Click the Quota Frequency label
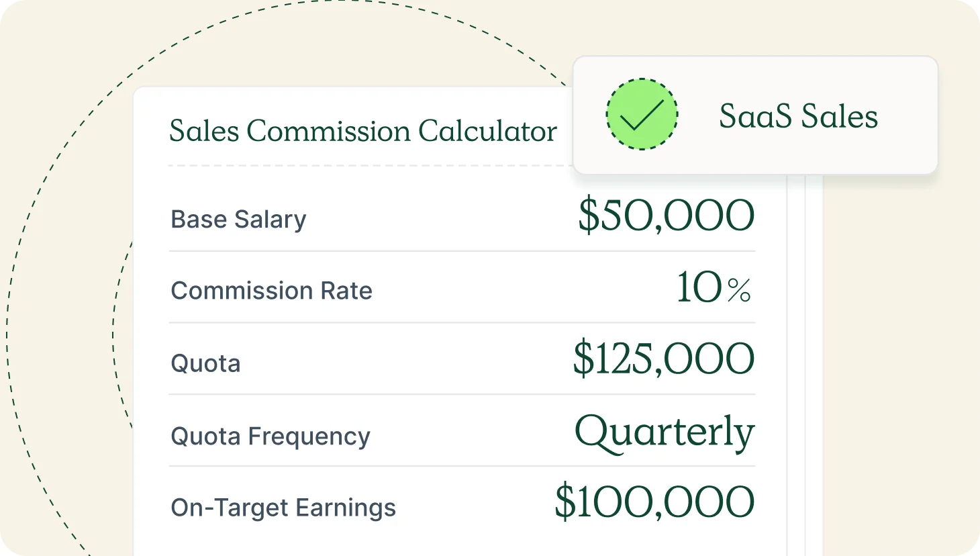 click(x=270, y=436)
